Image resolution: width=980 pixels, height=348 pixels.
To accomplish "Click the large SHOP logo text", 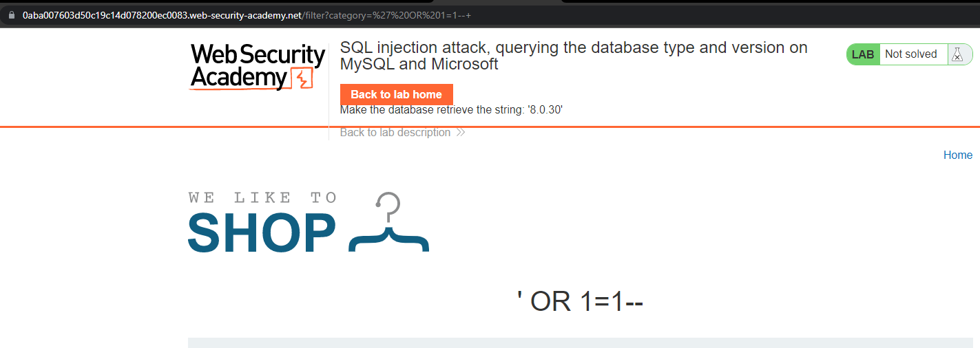I will tap(262, 233).
